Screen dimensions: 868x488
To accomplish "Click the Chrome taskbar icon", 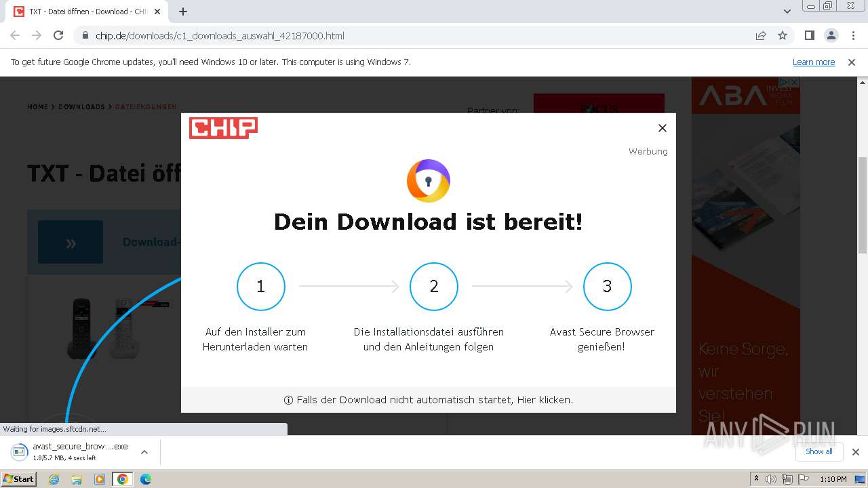I will tap(123, 479).
